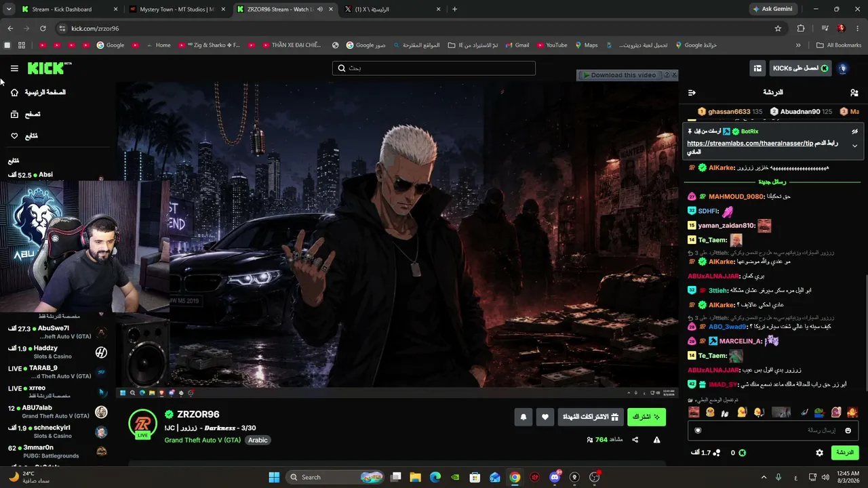Click the Arabic language tag
The height and width of the screenshot is (488, 868).
coord(258,440)
